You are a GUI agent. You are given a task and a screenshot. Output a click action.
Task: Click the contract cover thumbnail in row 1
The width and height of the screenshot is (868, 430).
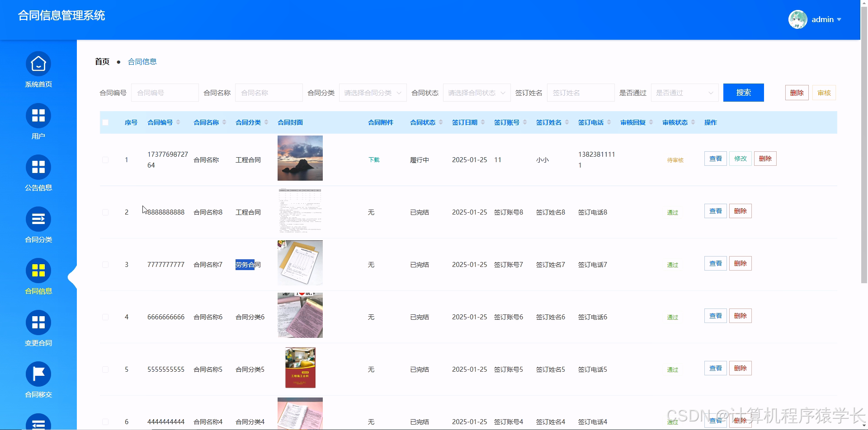click(300, 158)
